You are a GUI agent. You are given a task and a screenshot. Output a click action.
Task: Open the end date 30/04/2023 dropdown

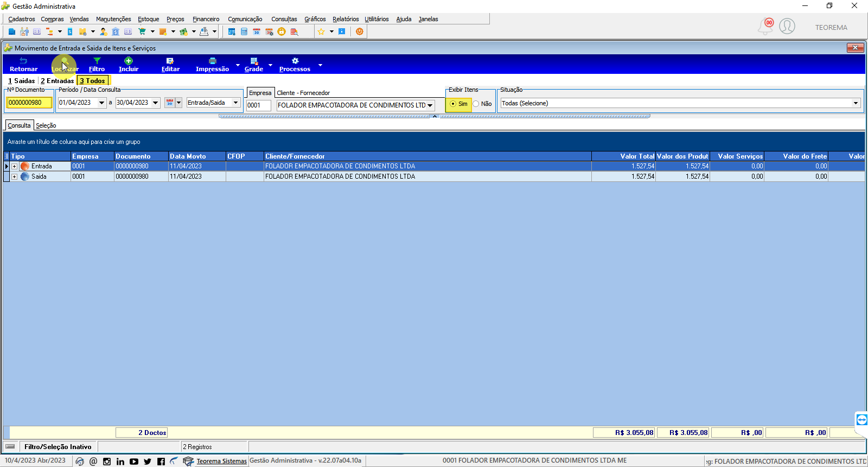tap(156, 103)
